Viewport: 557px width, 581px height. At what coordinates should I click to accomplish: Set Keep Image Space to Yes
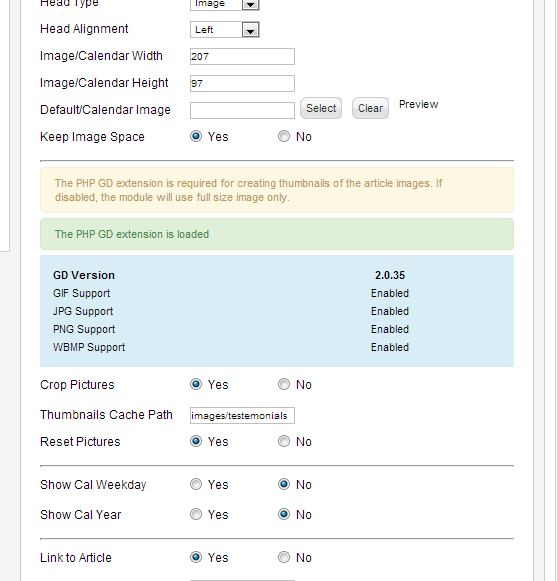(x=196, y=136)
